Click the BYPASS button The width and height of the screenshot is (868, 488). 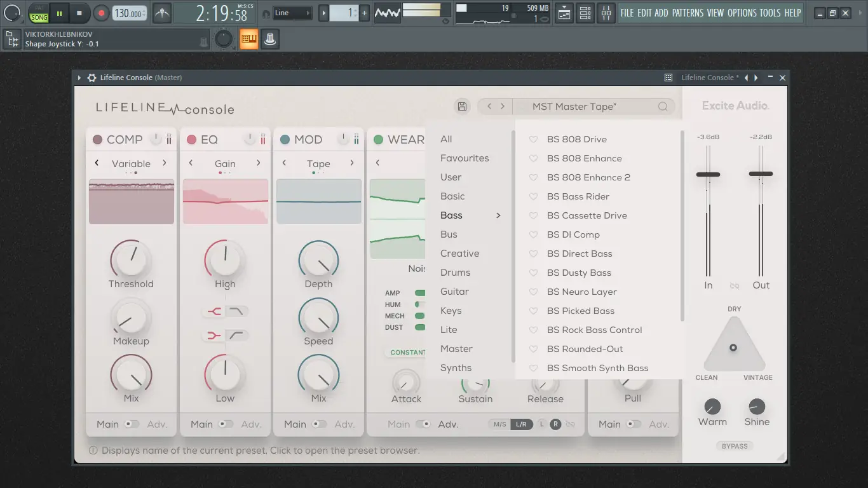[735, 446]
